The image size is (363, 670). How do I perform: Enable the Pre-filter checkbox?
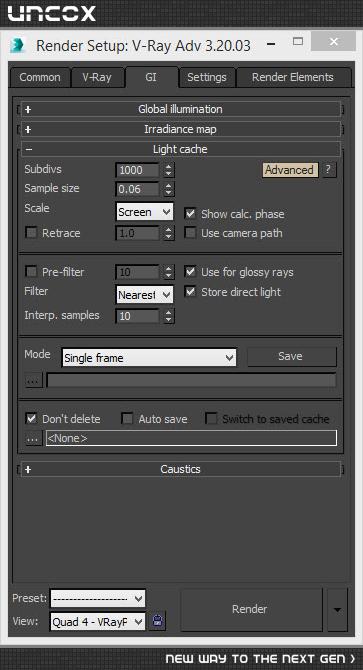[32, 272]
